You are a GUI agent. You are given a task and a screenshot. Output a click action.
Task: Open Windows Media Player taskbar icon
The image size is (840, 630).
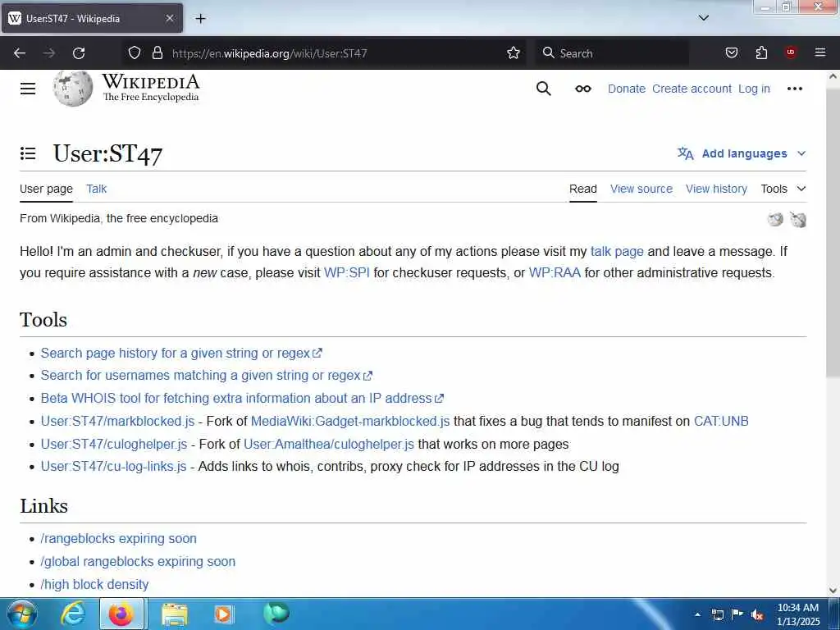tap(223, 614)
